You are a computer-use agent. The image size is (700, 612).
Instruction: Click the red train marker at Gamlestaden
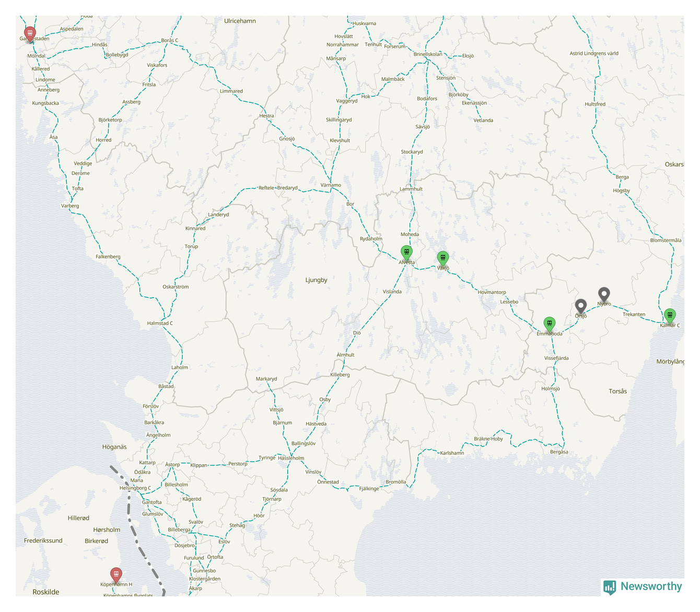pyautogui.click(x=30, y=34)
